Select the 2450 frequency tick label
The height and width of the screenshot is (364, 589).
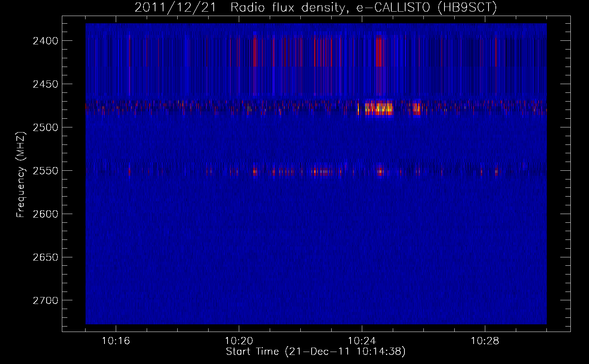coord(46,84)
